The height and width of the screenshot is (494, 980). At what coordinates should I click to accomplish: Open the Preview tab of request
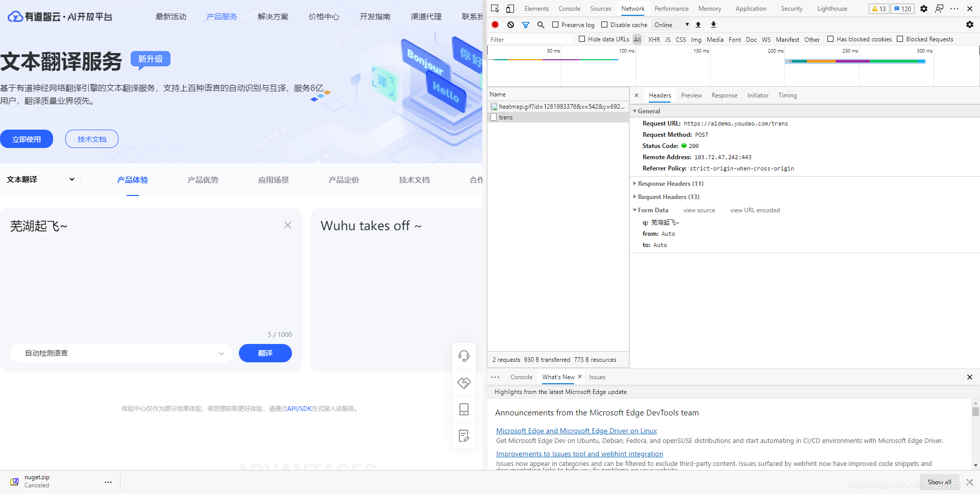691,95
